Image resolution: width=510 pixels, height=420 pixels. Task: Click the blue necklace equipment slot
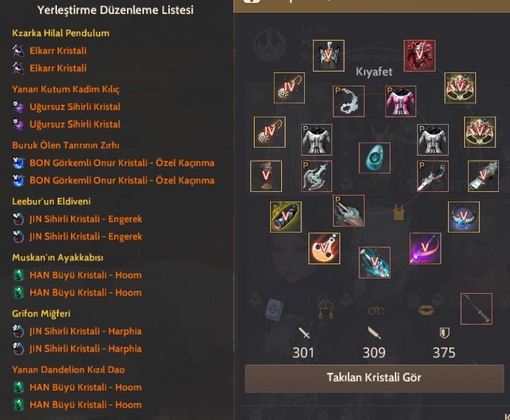pyautogui.click(x=464, y=217)
